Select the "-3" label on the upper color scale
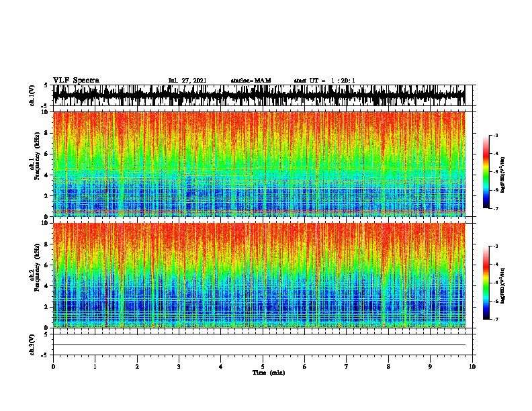532x411 pixels. [495, 136]
